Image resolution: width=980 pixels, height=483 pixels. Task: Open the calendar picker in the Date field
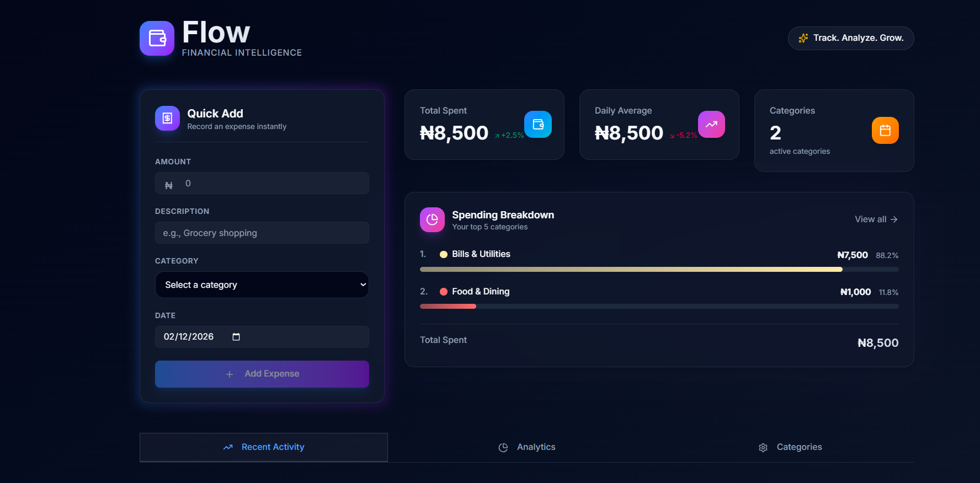pyautogui.click(x=236, y=336)
